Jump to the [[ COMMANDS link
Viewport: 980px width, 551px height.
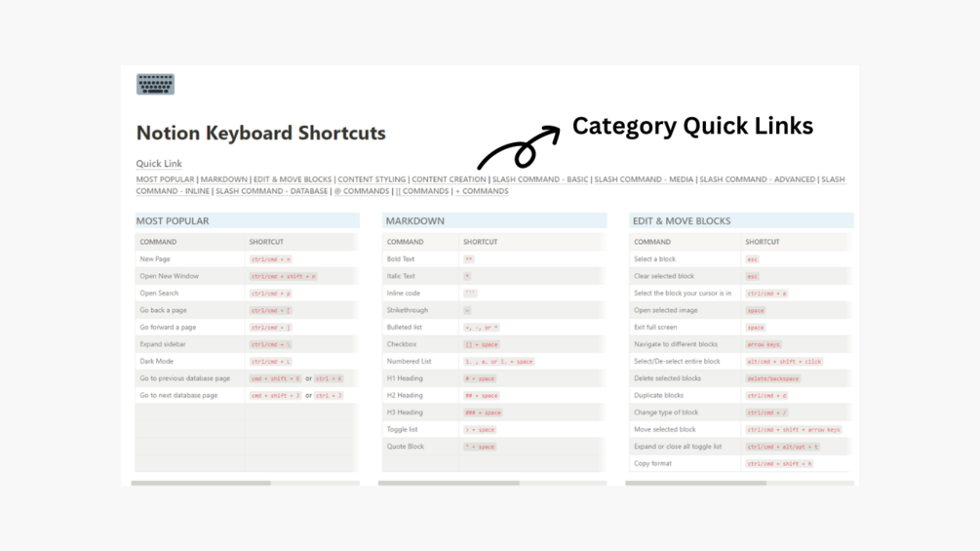[422, 191]
